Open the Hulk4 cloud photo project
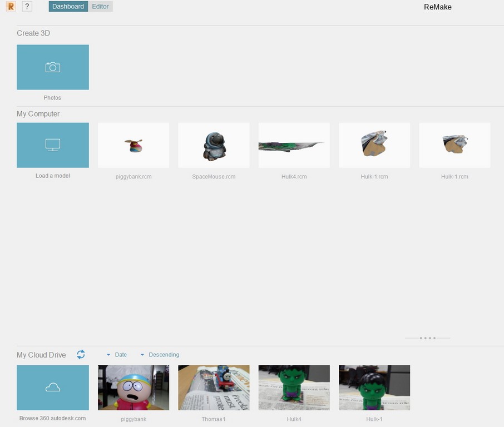This screenshot has width=504, height=427. click(294, 388)
